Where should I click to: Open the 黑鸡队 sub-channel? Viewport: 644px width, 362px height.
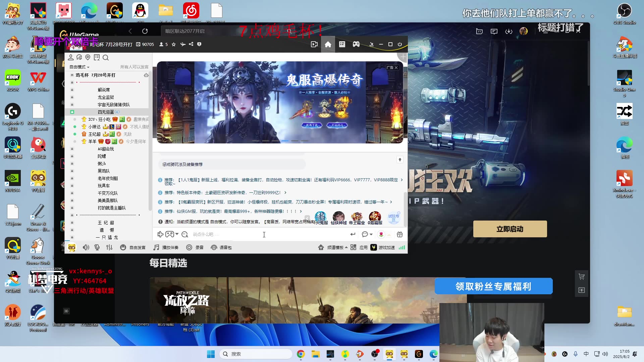104,171
